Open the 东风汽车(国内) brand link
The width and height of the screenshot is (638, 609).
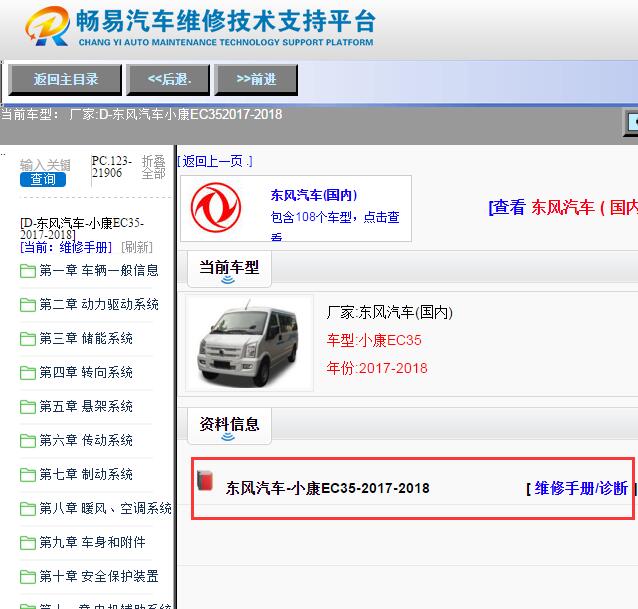314,195
